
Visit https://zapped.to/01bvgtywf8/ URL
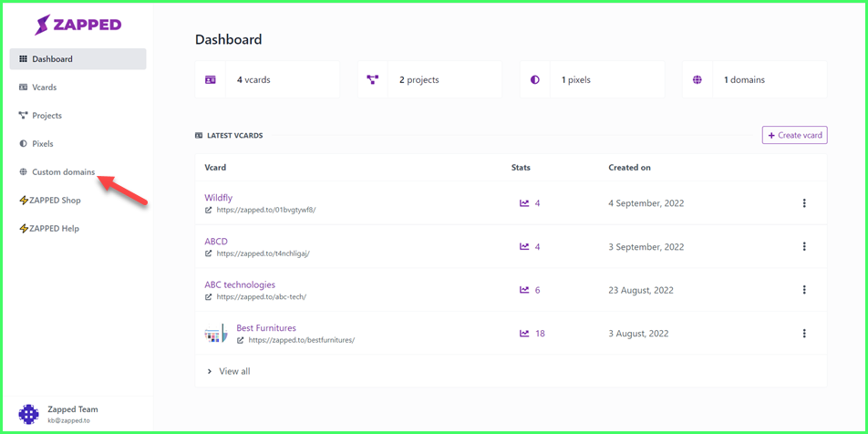[265, 211]
